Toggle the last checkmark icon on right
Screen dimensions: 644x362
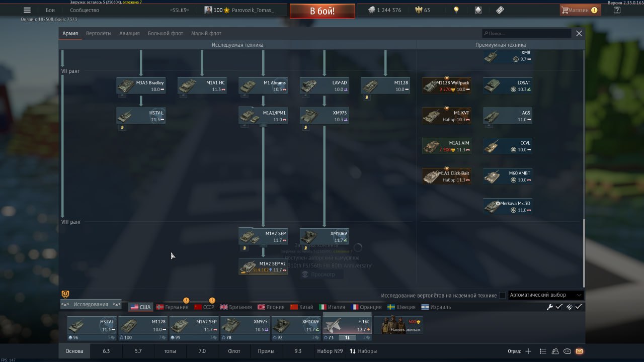pos(579,307)
